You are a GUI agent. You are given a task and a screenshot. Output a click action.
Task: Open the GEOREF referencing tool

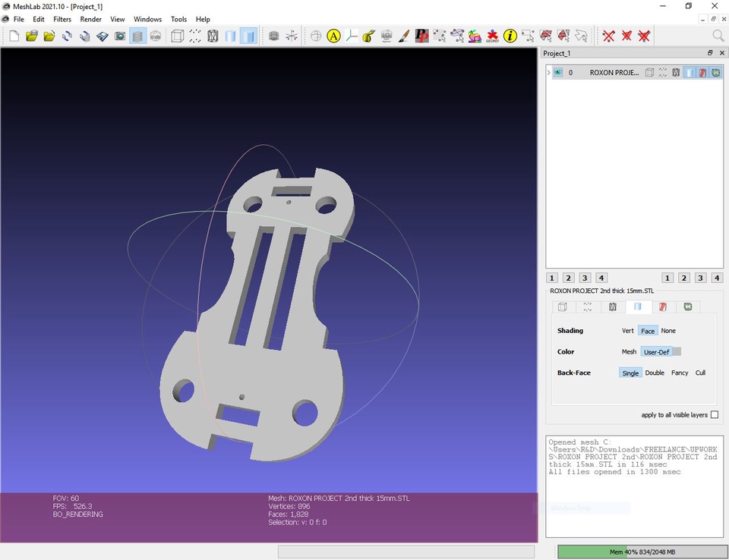coord(492,36)
